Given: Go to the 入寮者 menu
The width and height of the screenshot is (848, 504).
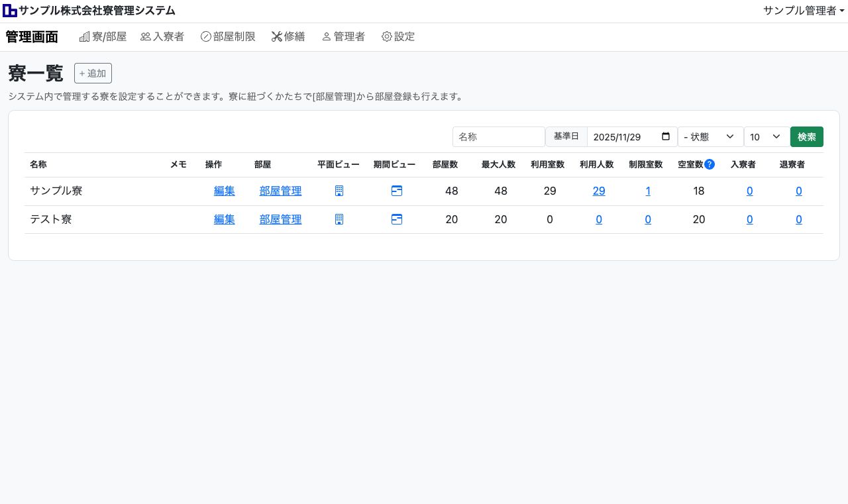Looking at the screenshot, I should [x=162, y=36].
